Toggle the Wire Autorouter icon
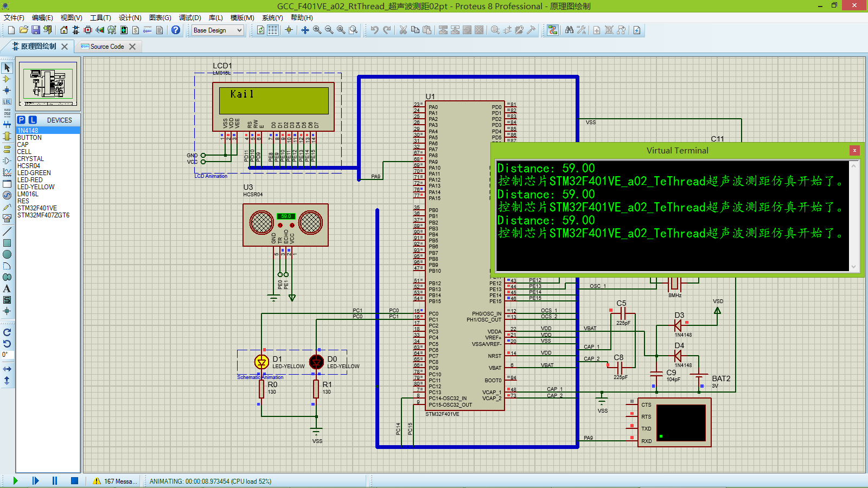 point(552,30)
